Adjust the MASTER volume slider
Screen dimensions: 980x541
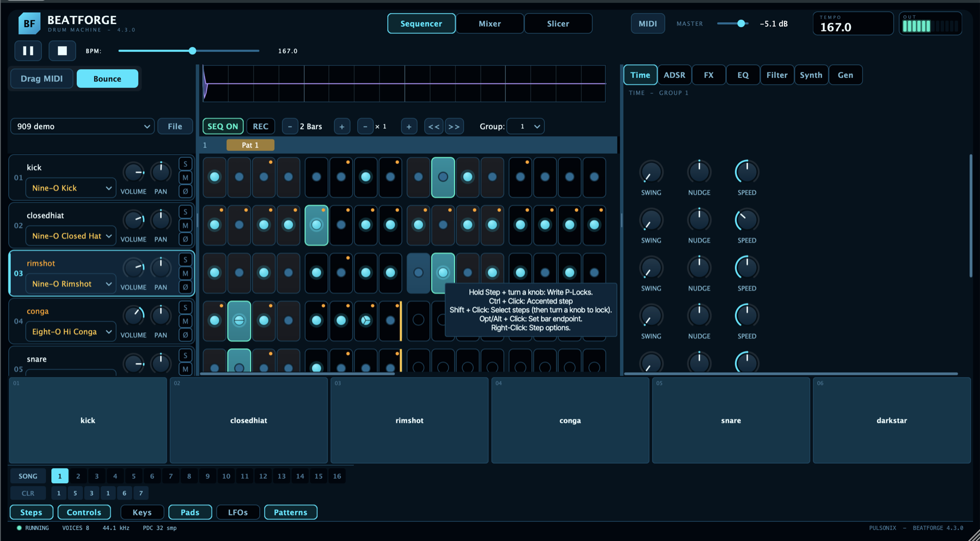(732, 23)
